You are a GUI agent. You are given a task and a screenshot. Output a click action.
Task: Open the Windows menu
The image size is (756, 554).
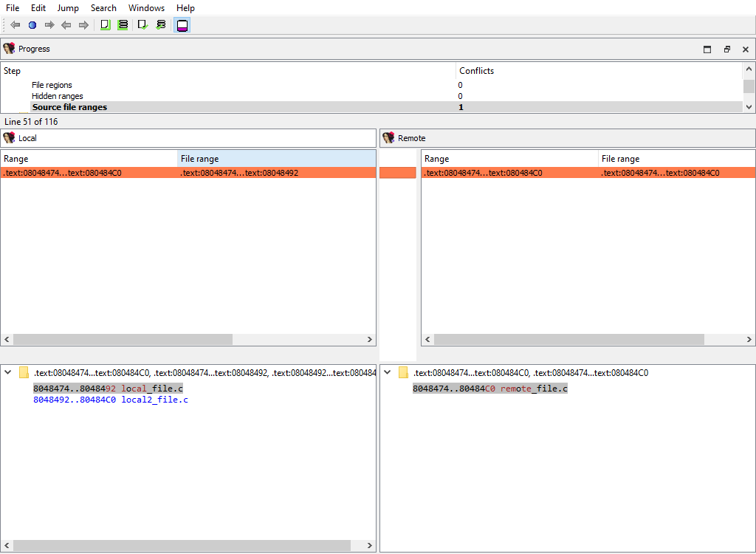[x=146, y=8]
